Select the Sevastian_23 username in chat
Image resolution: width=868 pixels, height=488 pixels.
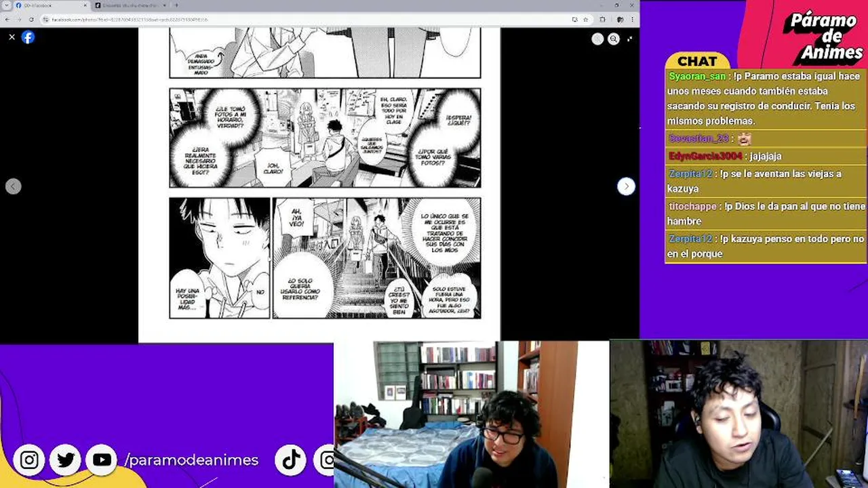698,138
